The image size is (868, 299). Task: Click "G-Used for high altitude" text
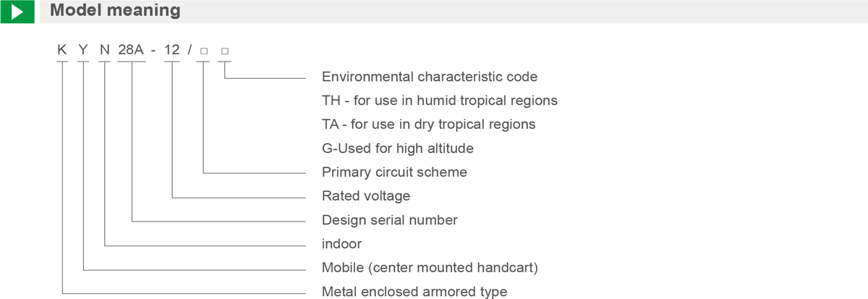click(x=398, y=148)
